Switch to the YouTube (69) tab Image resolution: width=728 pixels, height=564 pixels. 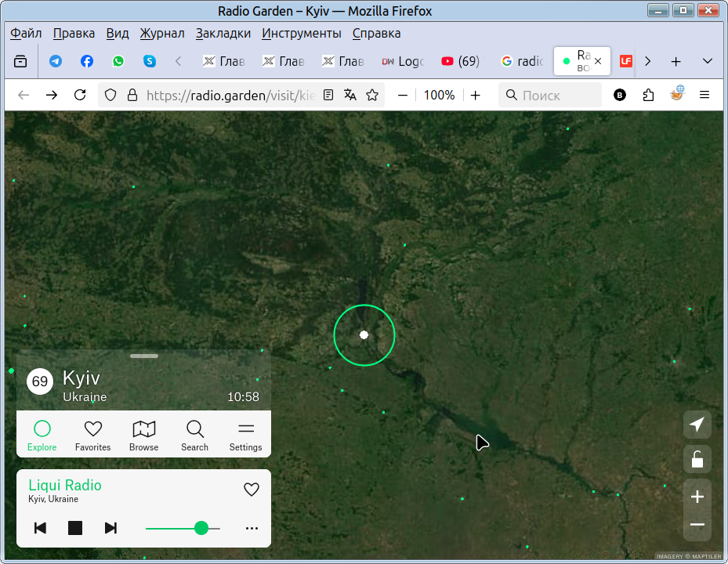click(x=461, y=61)
